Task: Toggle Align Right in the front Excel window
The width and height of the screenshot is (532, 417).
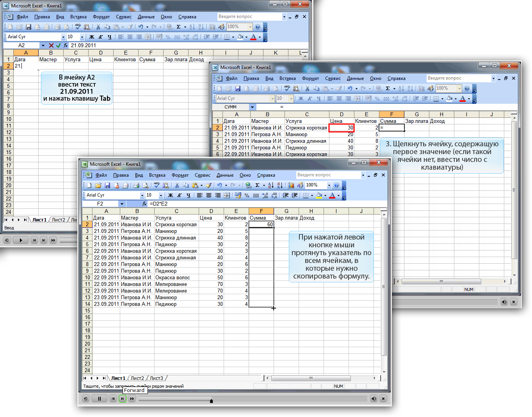Action: (x=218, y=195)
